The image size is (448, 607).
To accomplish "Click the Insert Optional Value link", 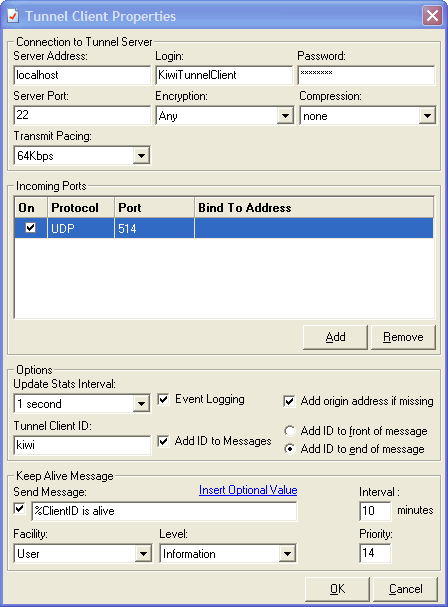I will tap(248, 490).
